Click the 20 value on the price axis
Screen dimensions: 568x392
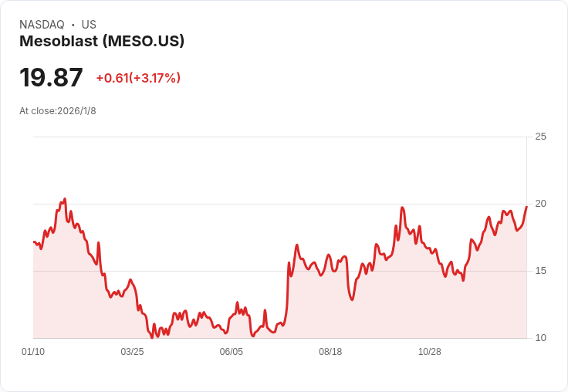tap(541, 204)
